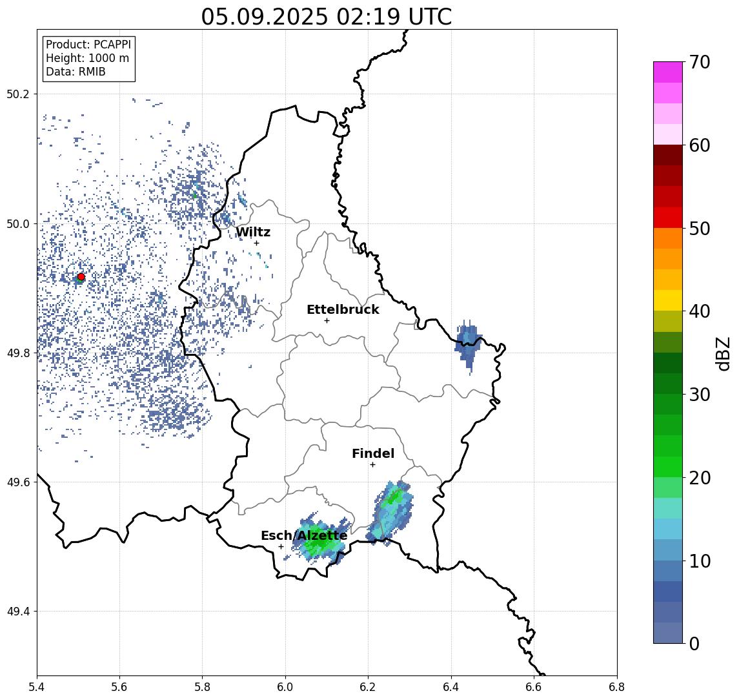Click the 70 tick on colorbar

[x=699, y=62]
